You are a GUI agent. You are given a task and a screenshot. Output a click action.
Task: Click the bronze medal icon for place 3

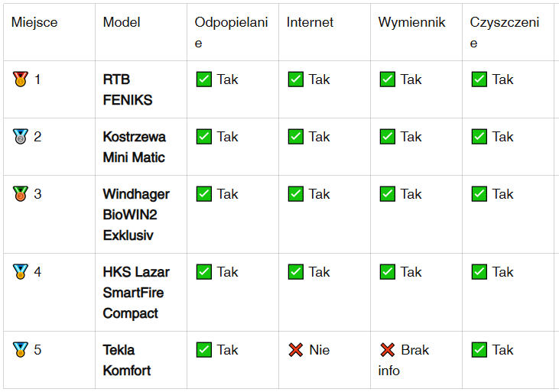[x=21, y=194]
